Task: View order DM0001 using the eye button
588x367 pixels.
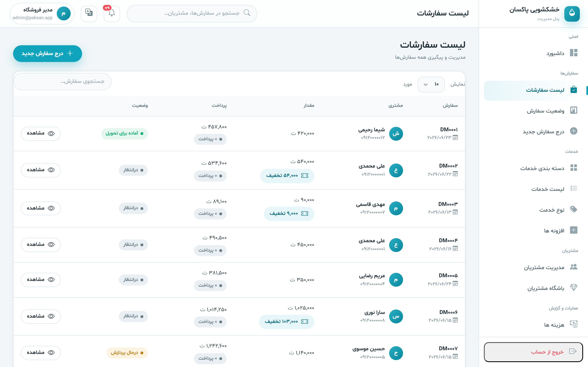Action: tap(41, 134)
